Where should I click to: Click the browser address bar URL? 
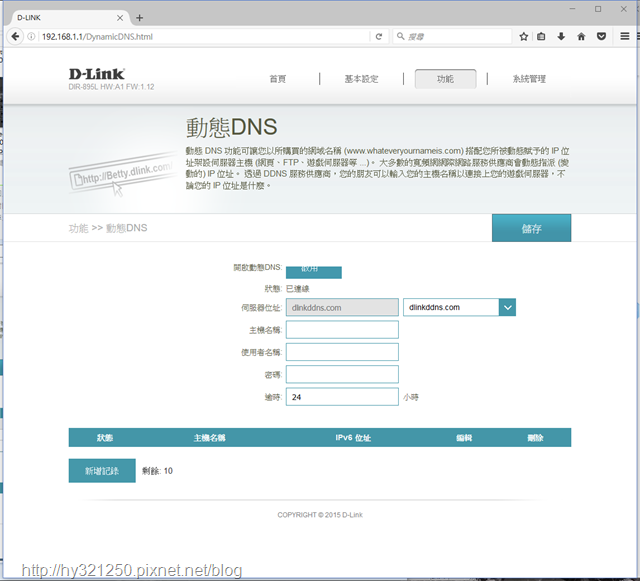204,36
